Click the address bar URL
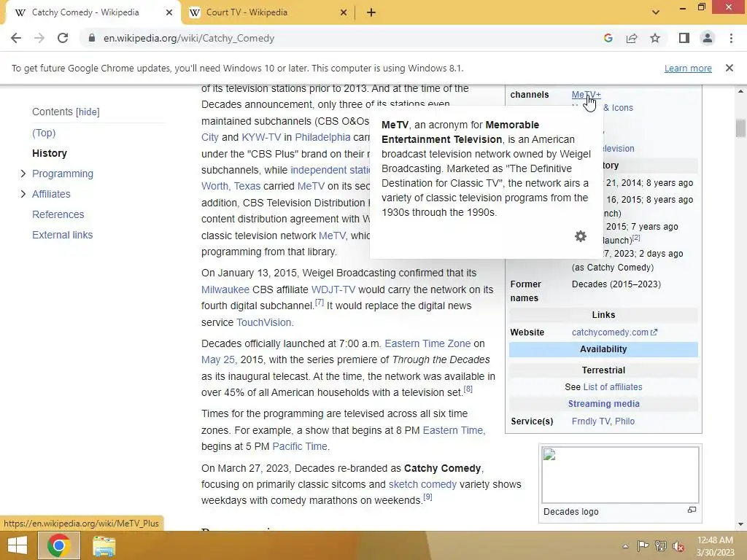The width and height of the screenshot is (747, 560). 189,38
